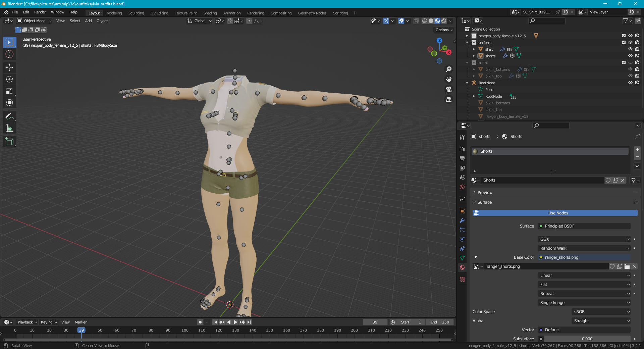The image size is (644, 349).
Task: Open the Global orientation dropdown
Action: (x=200, y=21)
